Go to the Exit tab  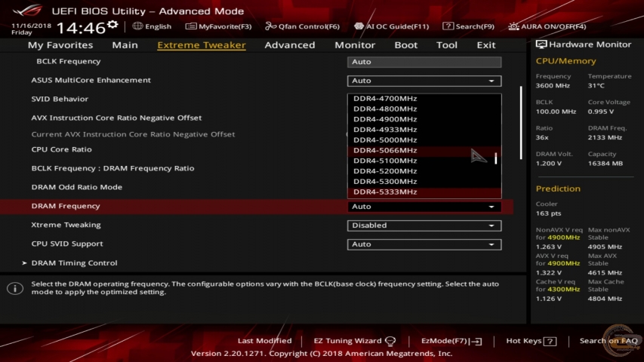[x=486, y=45]
